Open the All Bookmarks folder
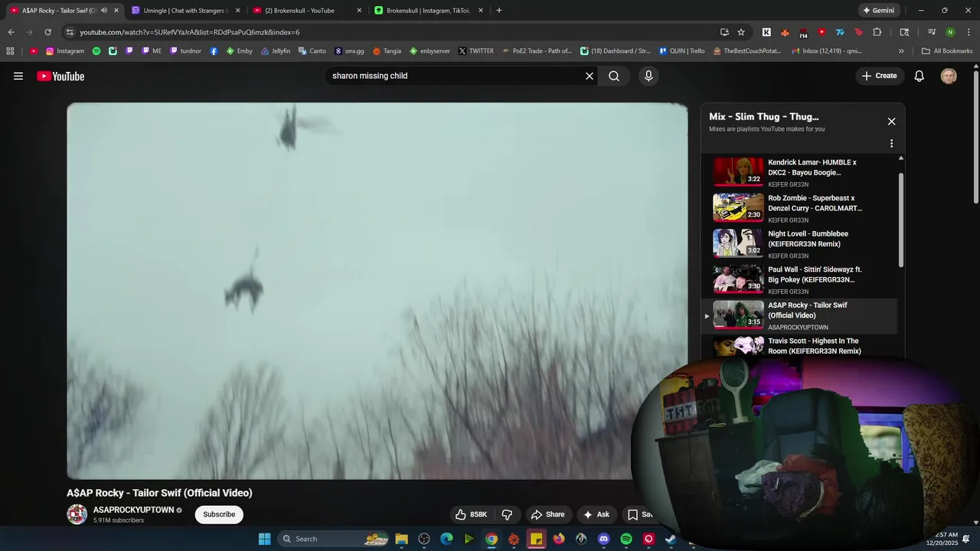 click(947, 51)
